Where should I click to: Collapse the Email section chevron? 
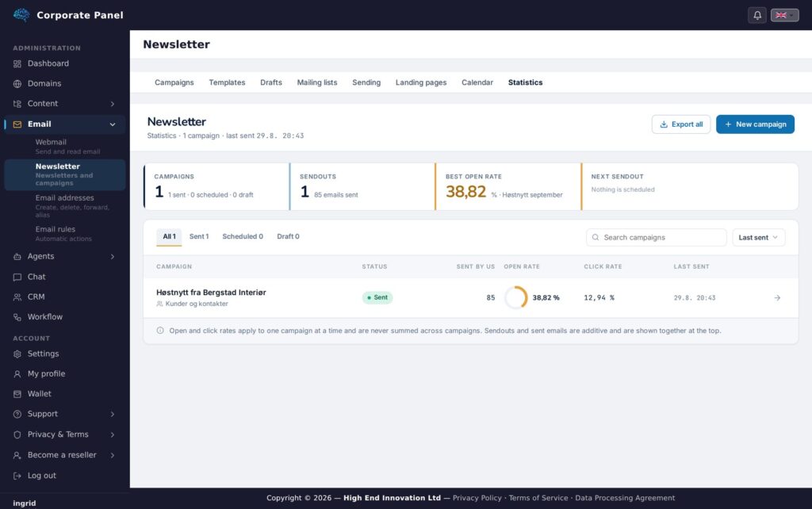coord(113,124)
